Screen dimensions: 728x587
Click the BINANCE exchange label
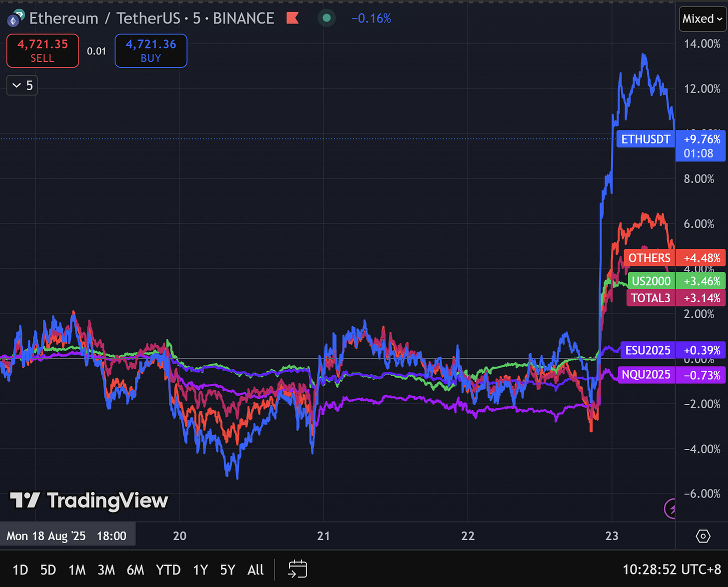click(x=243, y=18)
